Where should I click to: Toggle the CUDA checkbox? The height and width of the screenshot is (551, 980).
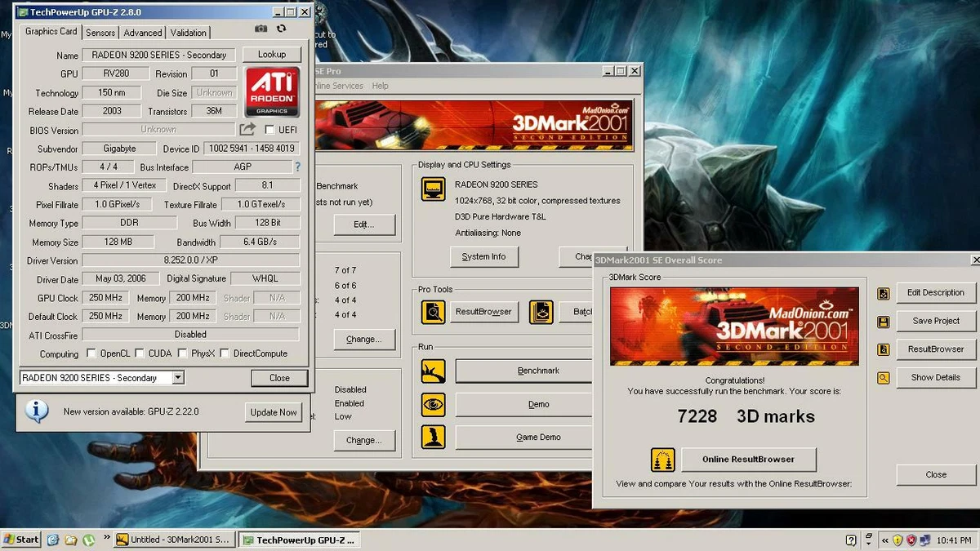coord(140,353)
